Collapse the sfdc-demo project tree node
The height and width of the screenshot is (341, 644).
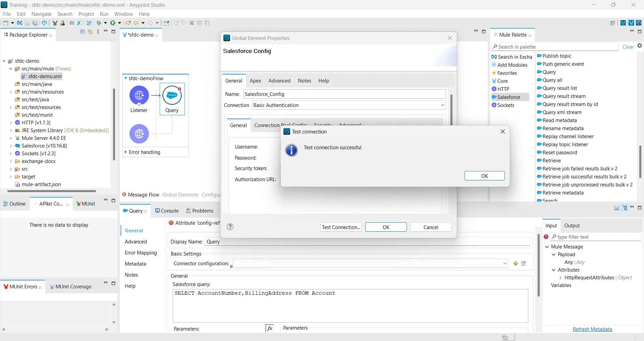4,61
